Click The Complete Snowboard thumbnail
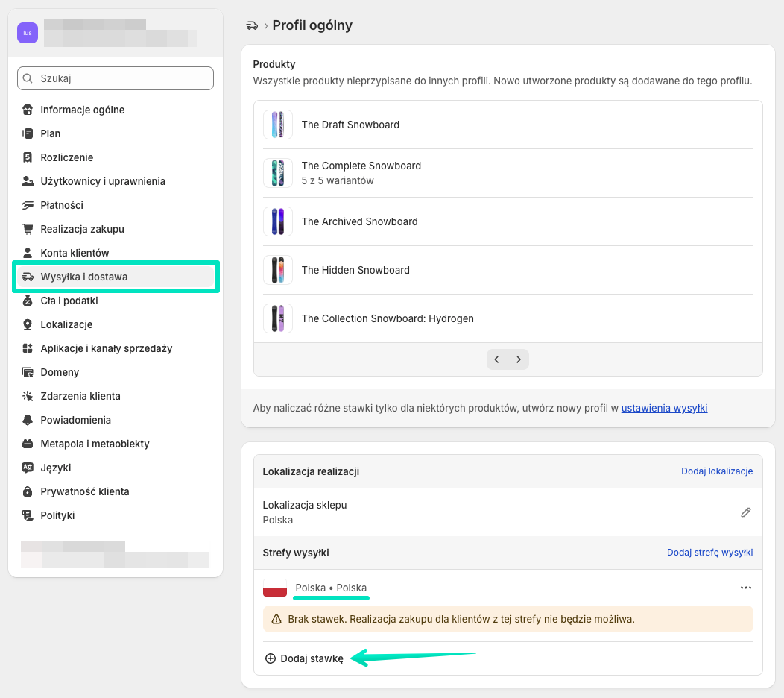Viewport: 784px width, 698px height. point(278,173)
